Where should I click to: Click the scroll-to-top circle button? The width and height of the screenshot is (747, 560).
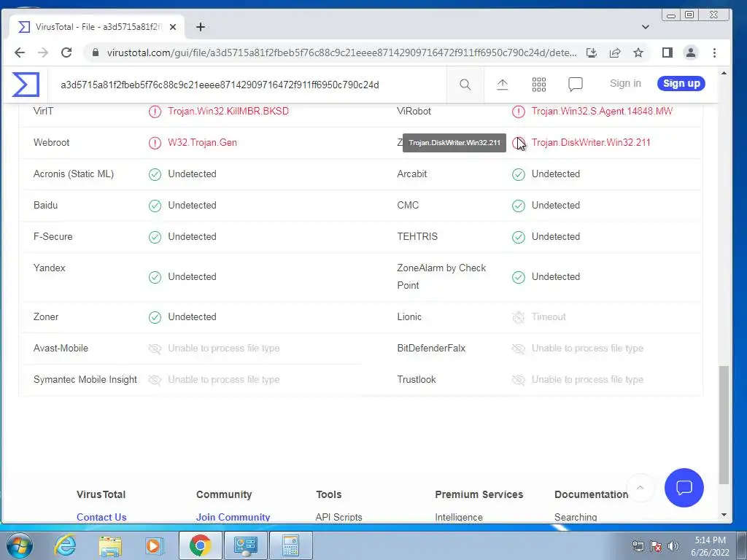pyautogui.click(x=640, y=488)
